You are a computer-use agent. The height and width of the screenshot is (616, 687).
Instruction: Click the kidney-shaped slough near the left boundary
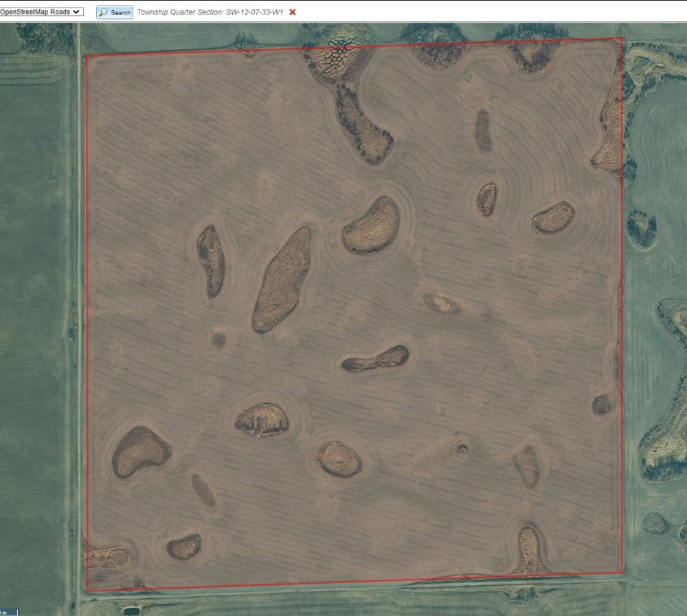pos(140,450)
